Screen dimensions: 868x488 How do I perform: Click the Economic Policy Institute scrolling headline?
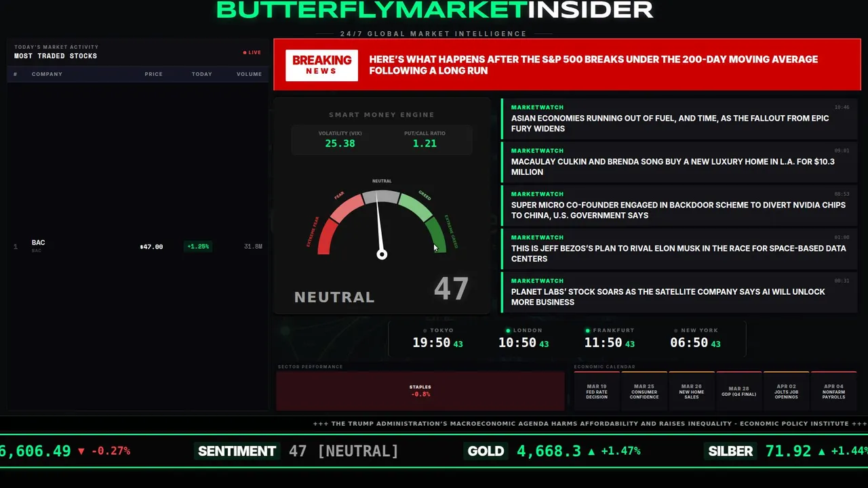tap(590, 424)
